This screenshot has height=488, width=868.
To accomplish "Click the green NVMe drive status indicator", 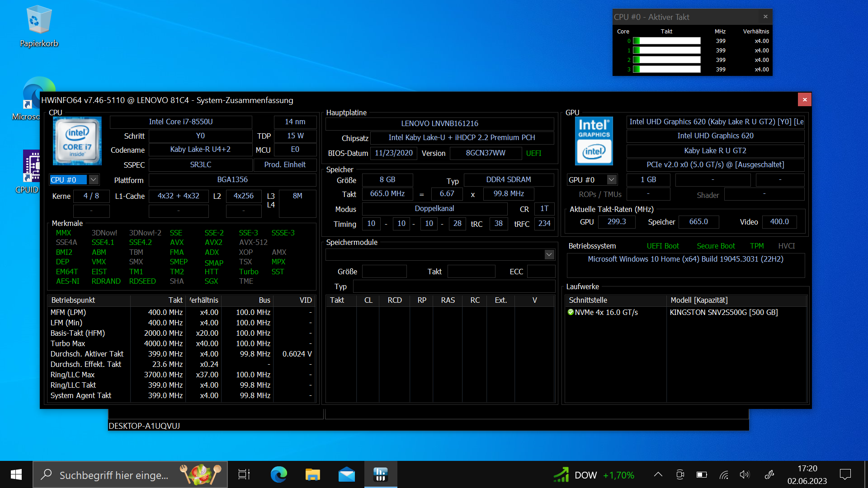I will coord(571,312).
